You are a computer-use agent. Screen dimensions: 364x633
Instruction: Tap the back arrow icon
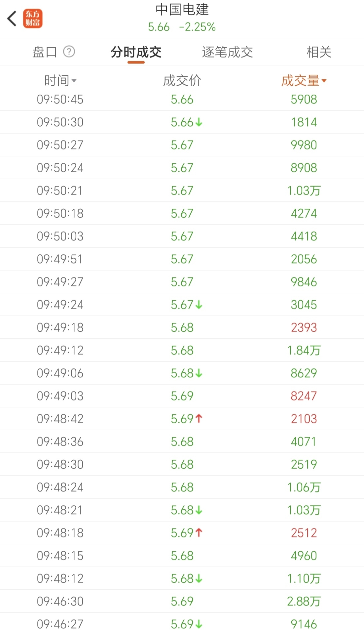pyautogui.click(x=12, y=19)
